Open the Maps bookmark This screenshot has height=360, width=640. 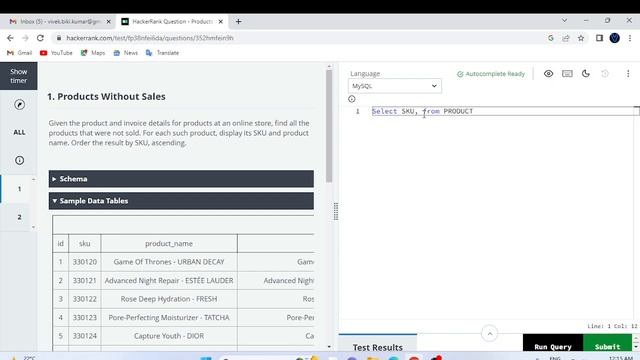[93, 53]
